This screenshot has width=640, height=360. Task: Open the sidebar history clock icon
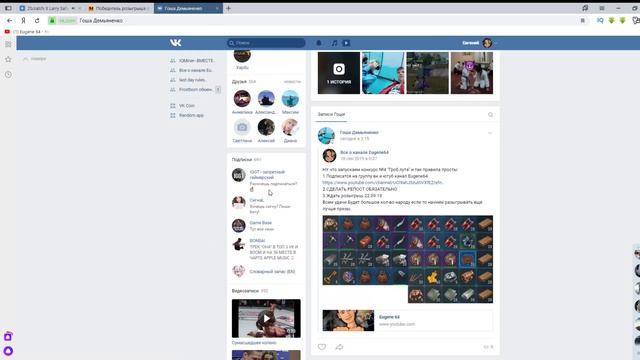click(x=8, y=75)
